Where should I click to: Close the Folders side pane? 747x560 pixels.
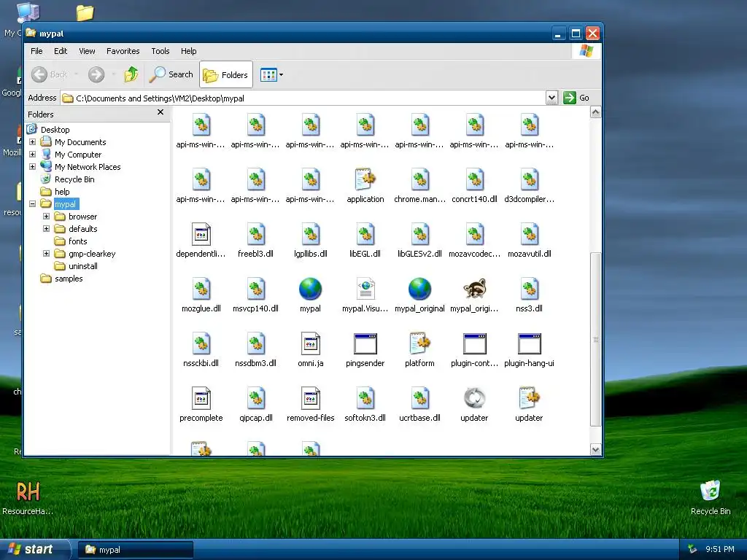tap(160, 112)
